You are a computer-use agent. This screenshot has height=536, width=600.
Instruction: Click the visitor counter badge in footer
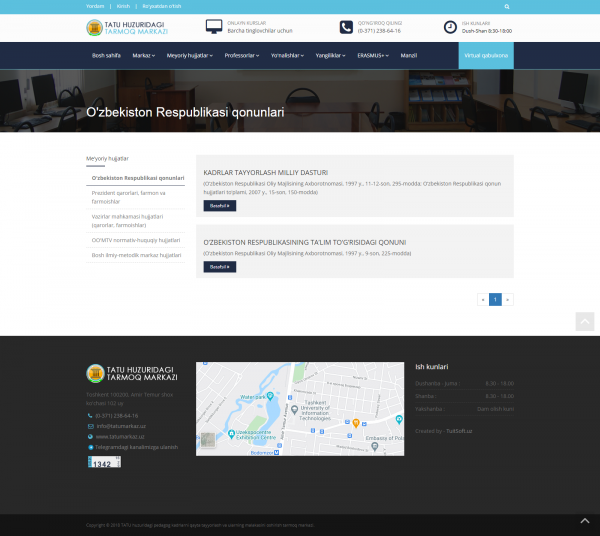pyautogui.click(x=104, y=462)
